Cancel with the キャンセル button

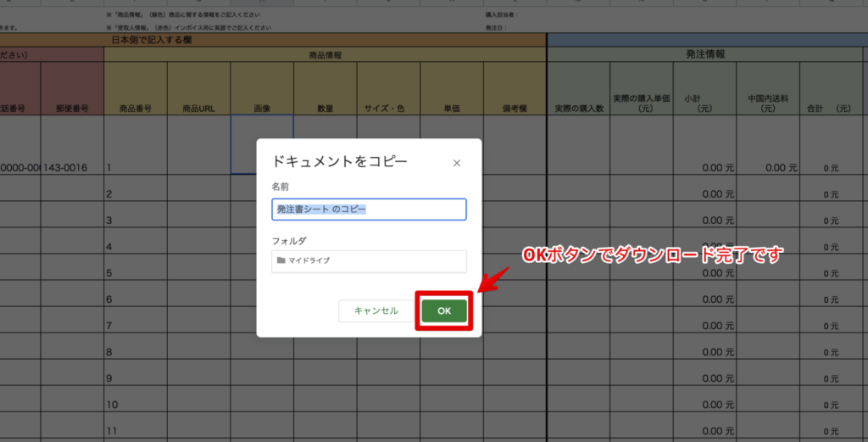click(x=376, y=311)
